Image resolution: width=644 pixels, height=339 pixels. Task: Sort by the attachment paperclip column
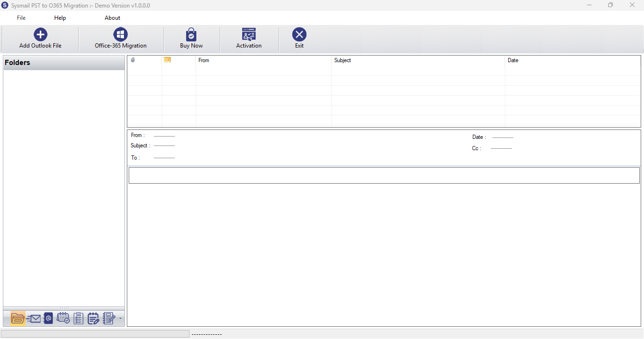(x=145, y=60)
